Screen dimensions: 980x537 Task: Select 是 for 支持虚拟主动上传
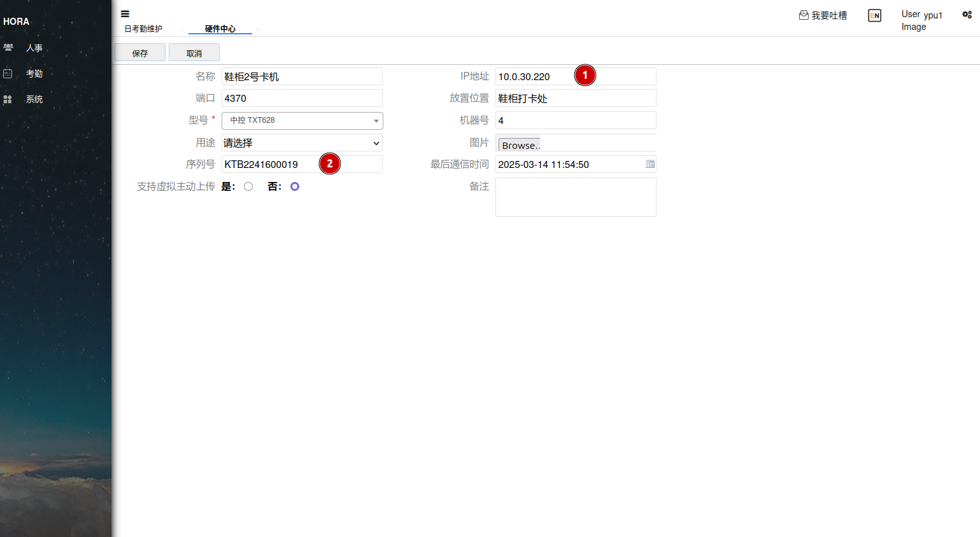coord(248,186)
